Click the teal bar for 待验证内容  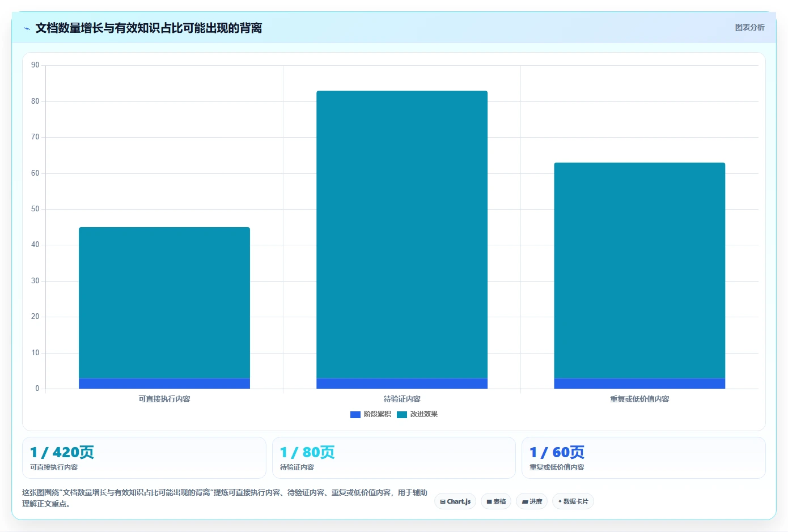pyautogui.click(x=402, y=234)
